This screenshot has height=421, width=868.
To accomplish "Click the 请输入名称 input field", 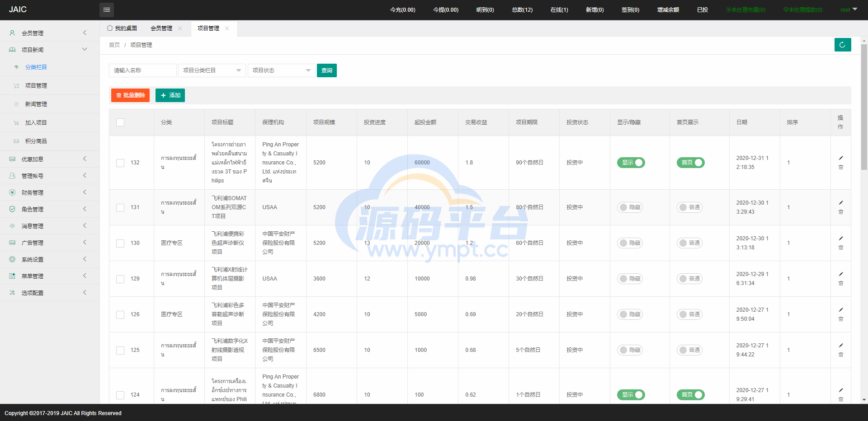I will (x=143, y=70).
